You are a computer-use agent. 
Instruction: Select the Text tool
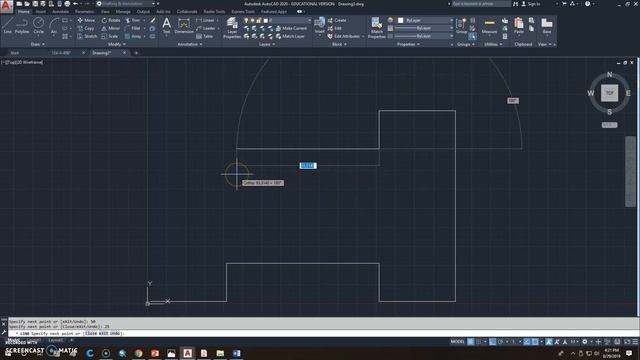[x=166, y=25]
